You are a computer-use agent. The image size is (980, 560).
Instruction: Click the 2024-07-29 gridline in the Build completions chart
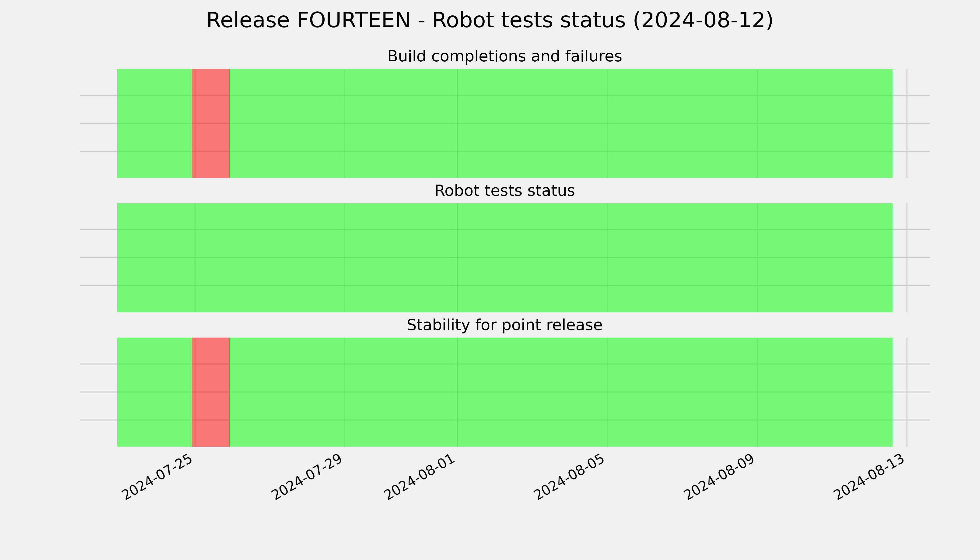(345, 123)
